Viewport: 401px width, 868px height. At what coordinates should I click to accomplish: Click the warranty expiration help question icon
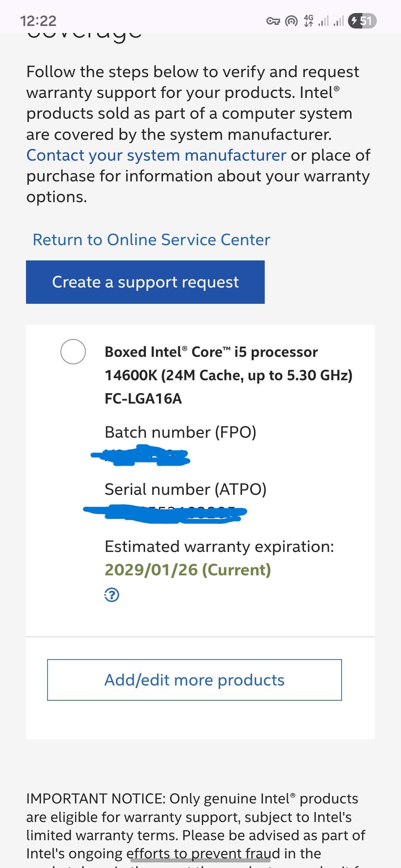[x=112, y=595]
